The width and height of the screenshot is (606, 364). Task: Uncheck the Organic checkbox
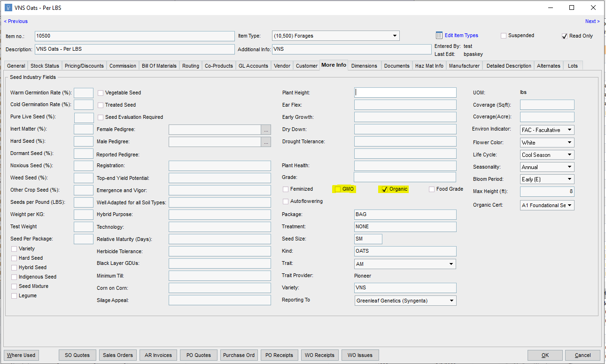[385, 189]
